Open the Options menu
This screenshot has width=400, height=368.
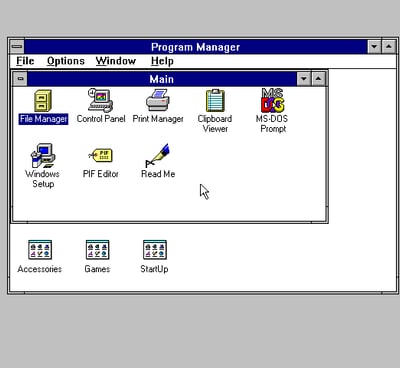tap(66, 61)
